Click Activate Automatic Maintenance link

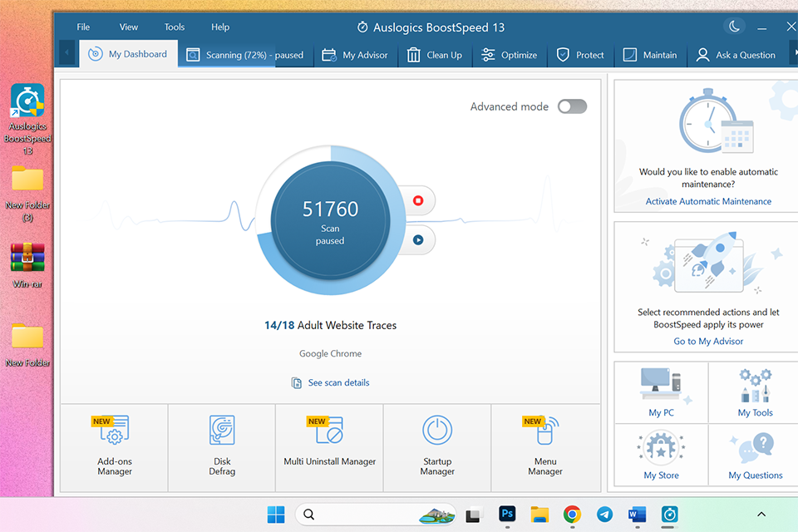tap(708, 201)
